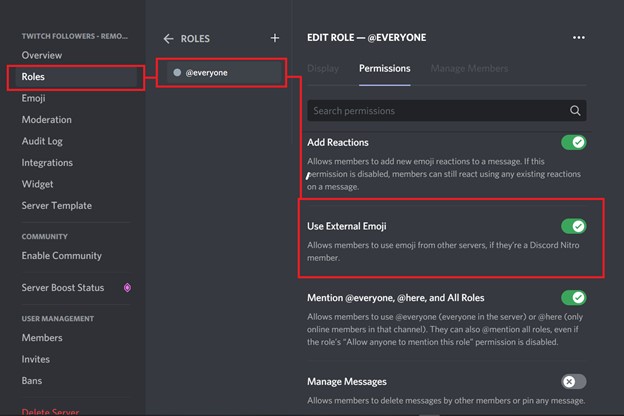Open the Roles settings page

[x=76, y=77]
